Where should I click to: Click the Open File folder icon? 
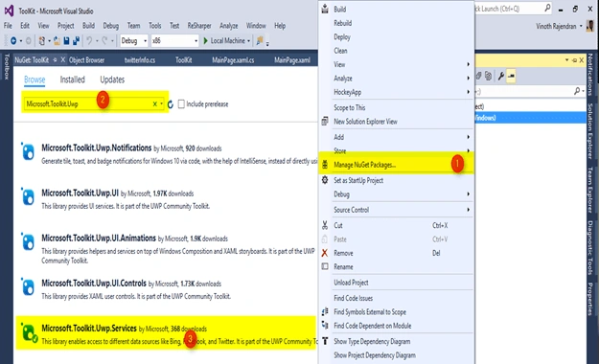click(x=57, y=40)
